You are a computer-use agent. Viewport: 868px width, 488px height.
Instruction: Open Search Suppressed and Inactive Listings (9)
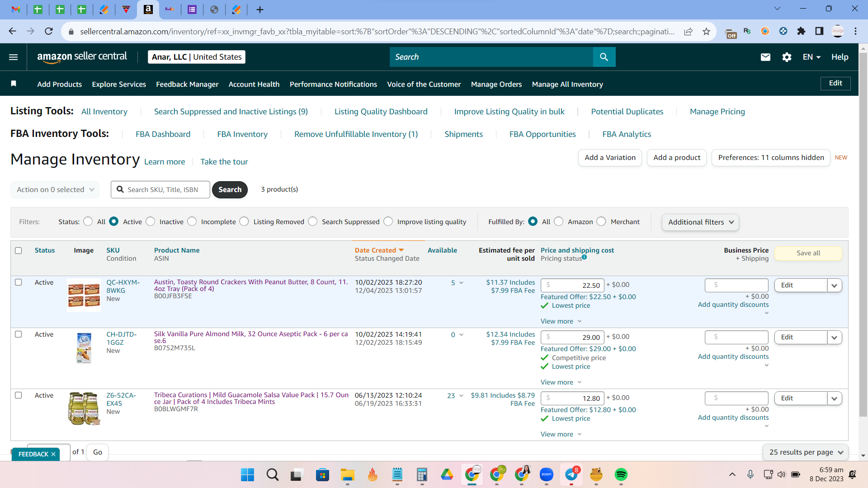coord(231,112)
